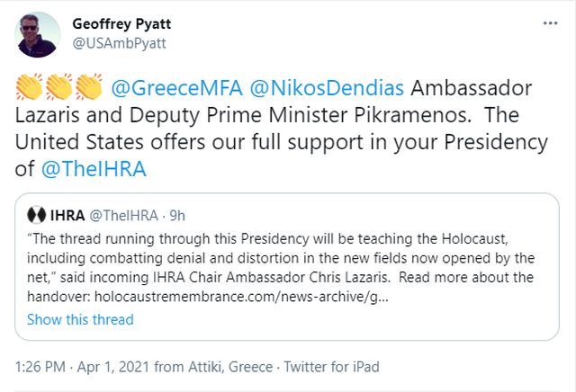Click the bold IHRA name in quoted tweet
This screenshot has width=576, height=392.
(67, 216)
